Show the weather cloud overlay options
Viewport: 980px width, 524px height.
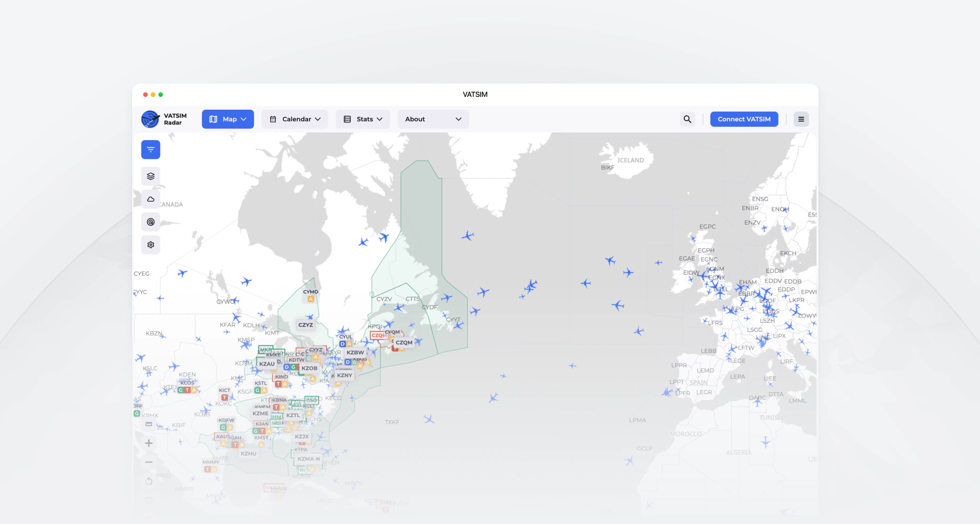(x=151, y=199)
